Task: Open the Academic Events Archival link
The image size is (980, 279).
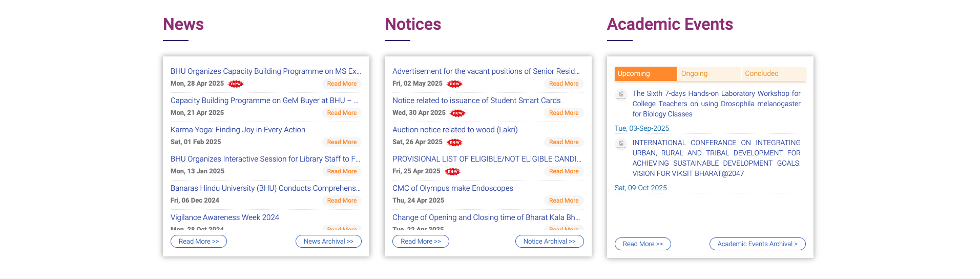Action: click(x=757, y=244)
